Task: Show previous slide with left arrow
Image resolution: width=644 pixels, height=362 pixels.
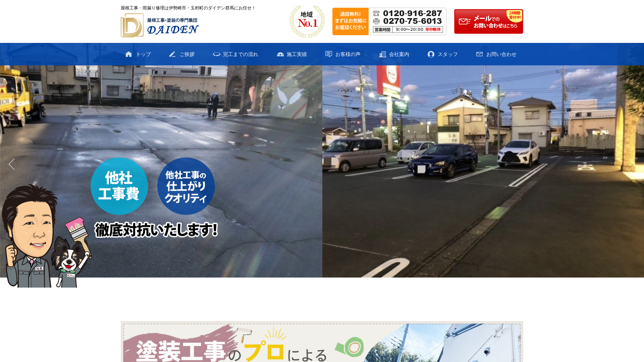Action: click(11, 164)
